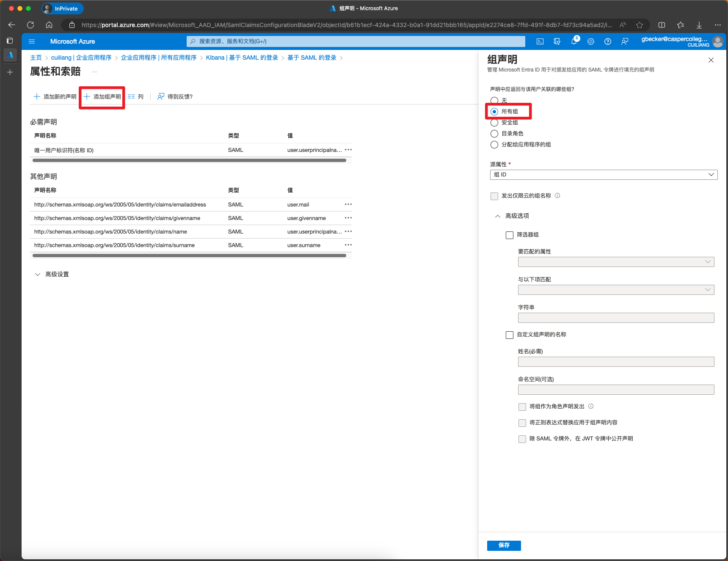The width and height of the screenshot is (728, 561).
Task: Select the 安全组 radio option
Action: coord(494,123)
